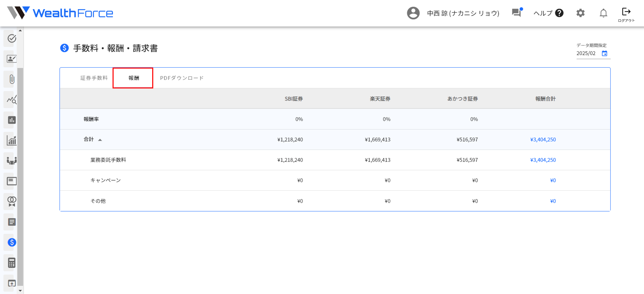
Task: Click the 業務委託手数料 row label
Action: [x=108, y=160]
